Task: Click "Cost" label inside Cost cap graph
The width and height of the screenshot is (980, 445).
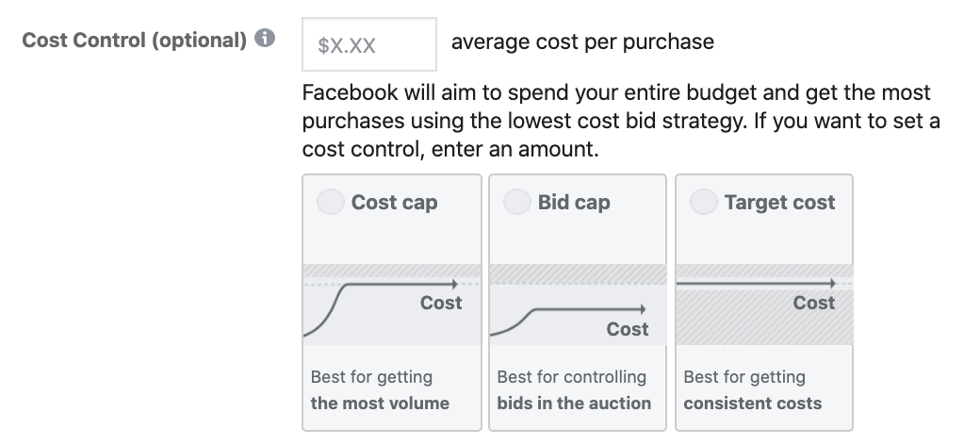Action: pos(441,303)
